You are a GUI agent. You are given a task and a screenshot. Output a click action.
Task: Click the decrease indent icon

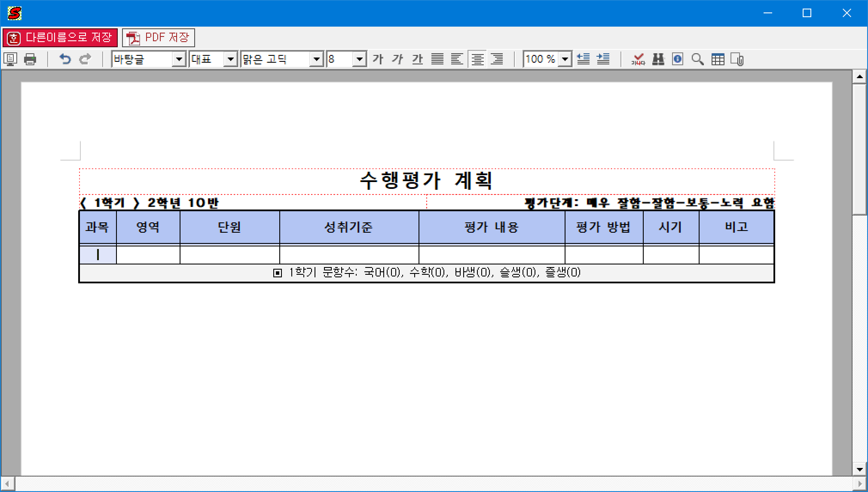pos(583,59)
